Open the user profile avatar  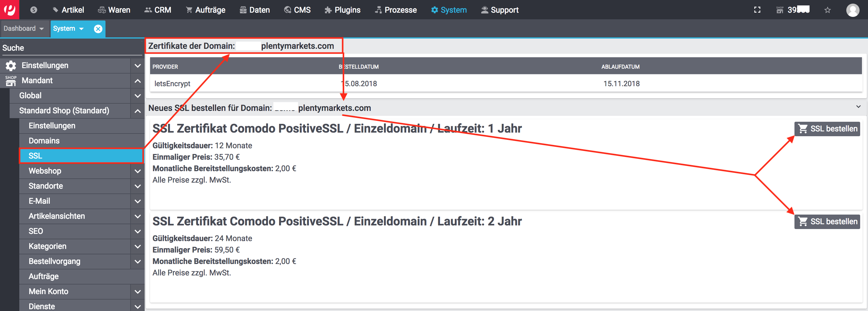pyautogui.click(x=853, y=10)
